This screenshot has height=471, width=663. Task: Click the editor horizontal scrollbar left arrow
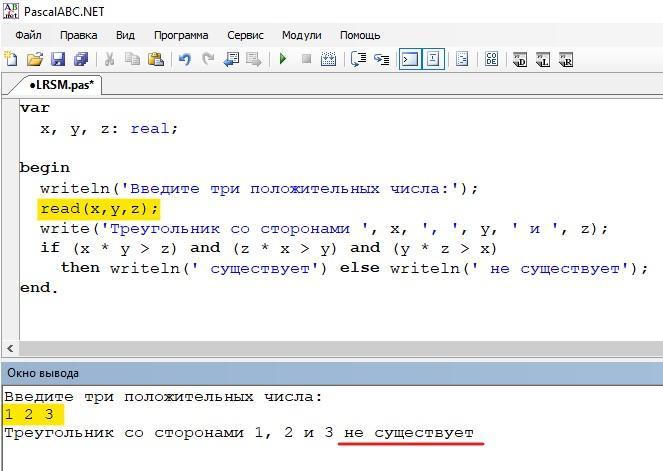point(10,348)
